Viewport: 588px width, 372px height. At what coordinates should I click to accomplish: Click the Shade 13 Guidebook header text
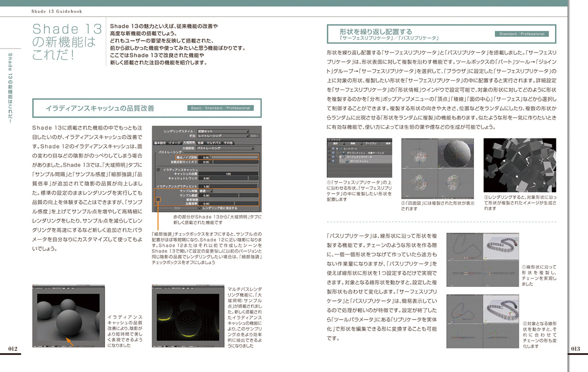[57, 11]
